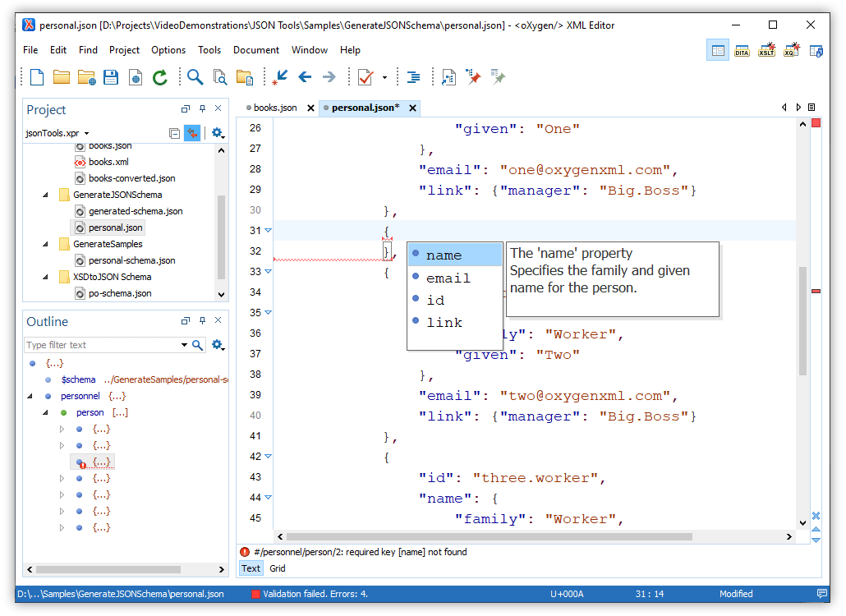Click the Open URL folder icon

click(x=86, y=78)
